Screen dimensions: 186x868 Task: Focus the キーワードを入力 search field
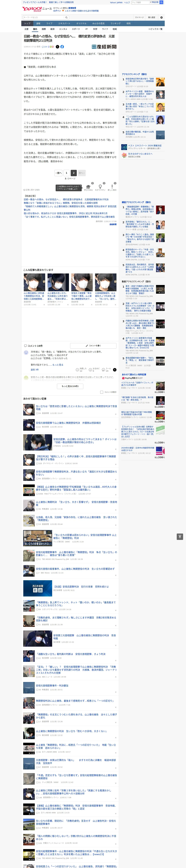tap(44, 17)
